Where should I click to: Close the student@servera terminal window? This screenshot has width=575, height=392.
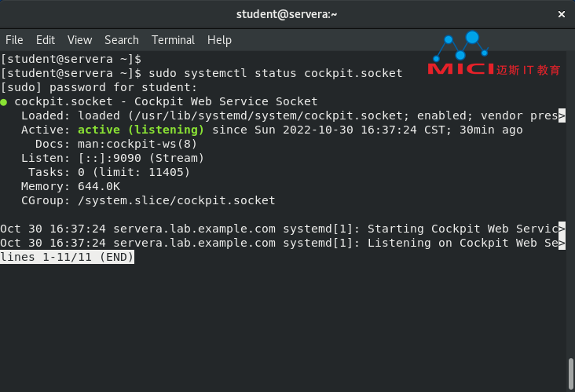[562, 14]
